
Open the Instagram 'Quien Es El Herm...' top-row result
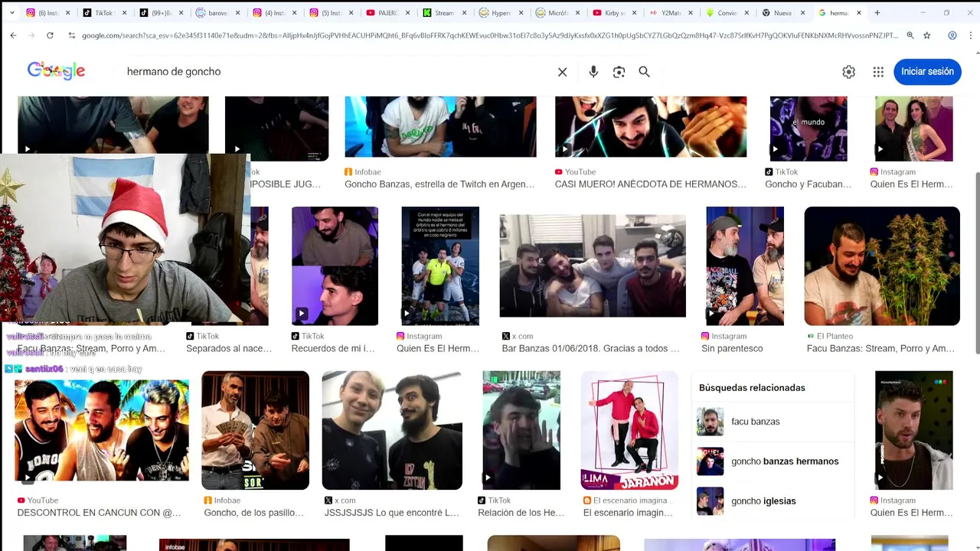click(911, 184)
